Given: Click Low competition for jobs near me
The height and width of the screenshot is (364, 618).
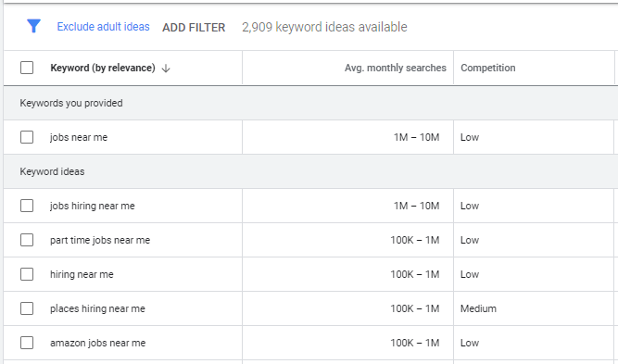Looking at the screenshot, I should point(470,137).
